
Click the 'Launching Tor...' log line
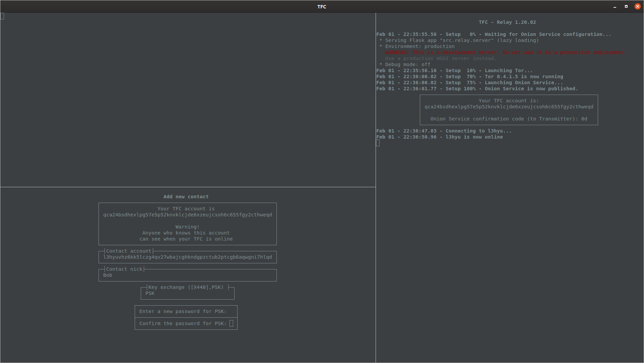tap(454, 70)
